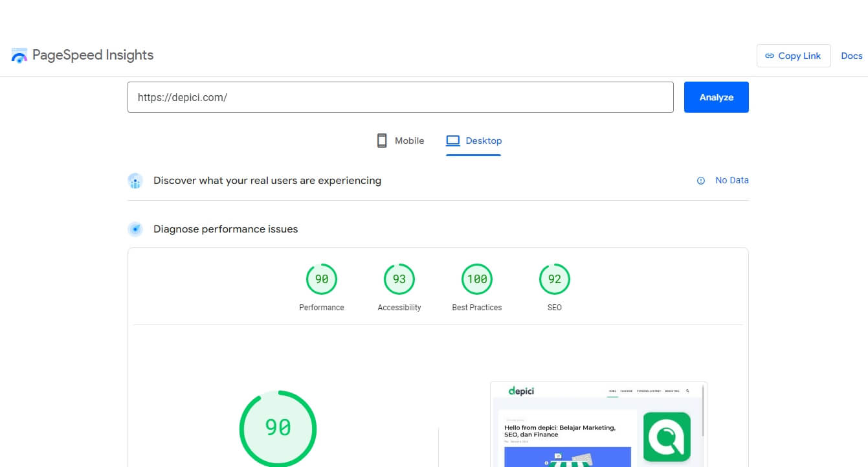Click the No Data info icon

[x=700, y=181]
